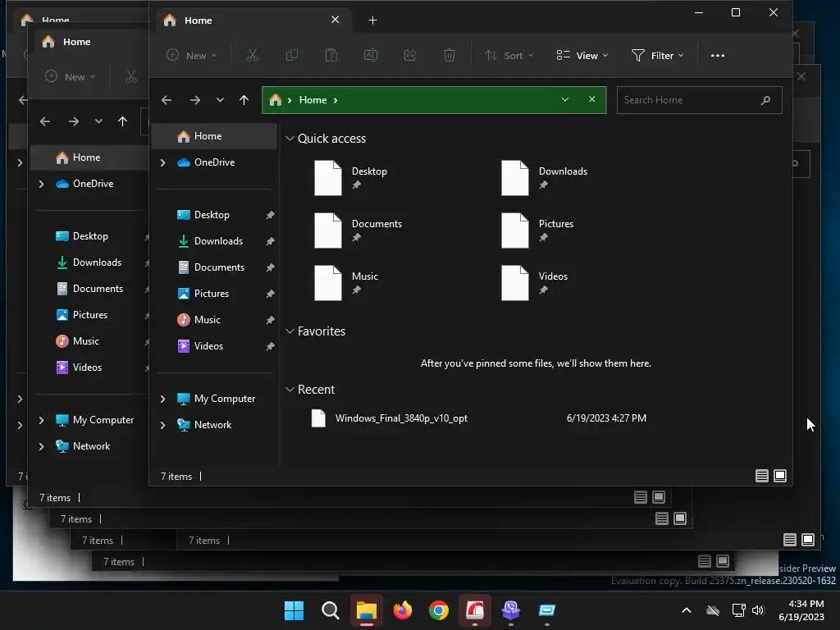Open the volume control in the system tray

click(757, 610)
